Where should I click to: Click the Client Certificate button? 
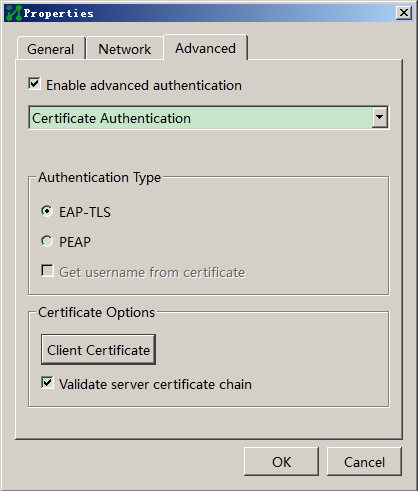point(98,350)
